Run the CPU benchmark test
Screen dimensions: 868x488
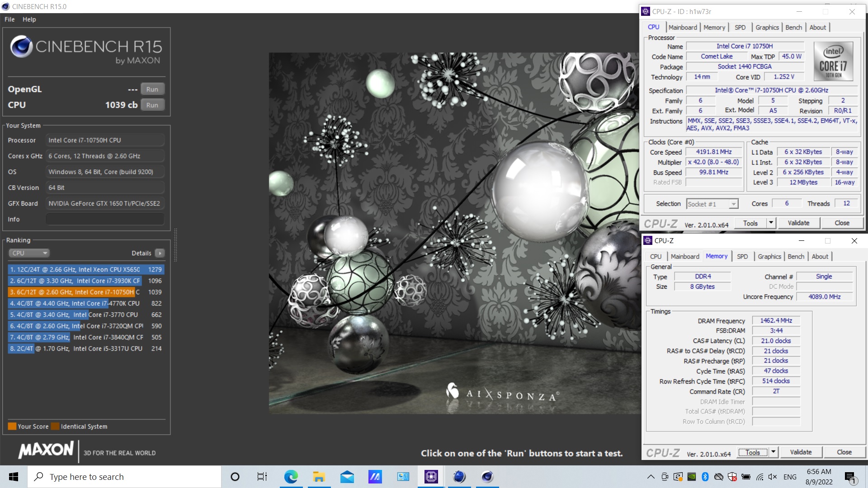tap(152, 105)
